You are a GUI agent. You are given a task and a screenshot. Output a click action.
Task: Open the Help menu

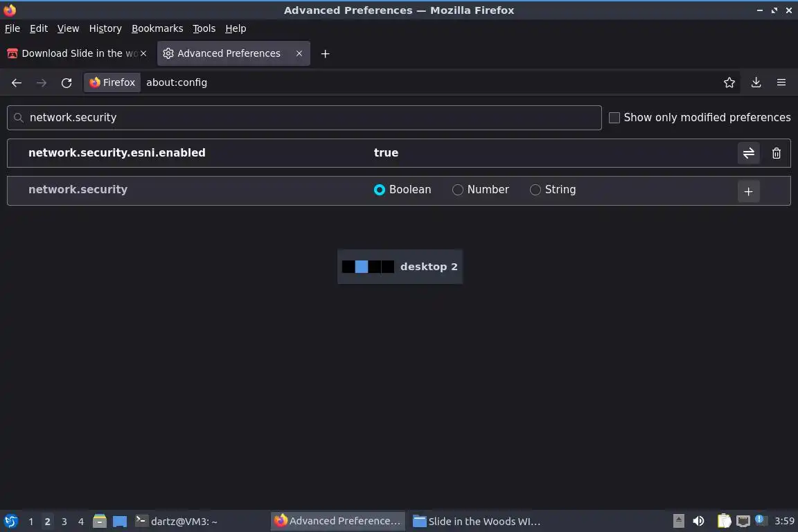pos(236,28)
